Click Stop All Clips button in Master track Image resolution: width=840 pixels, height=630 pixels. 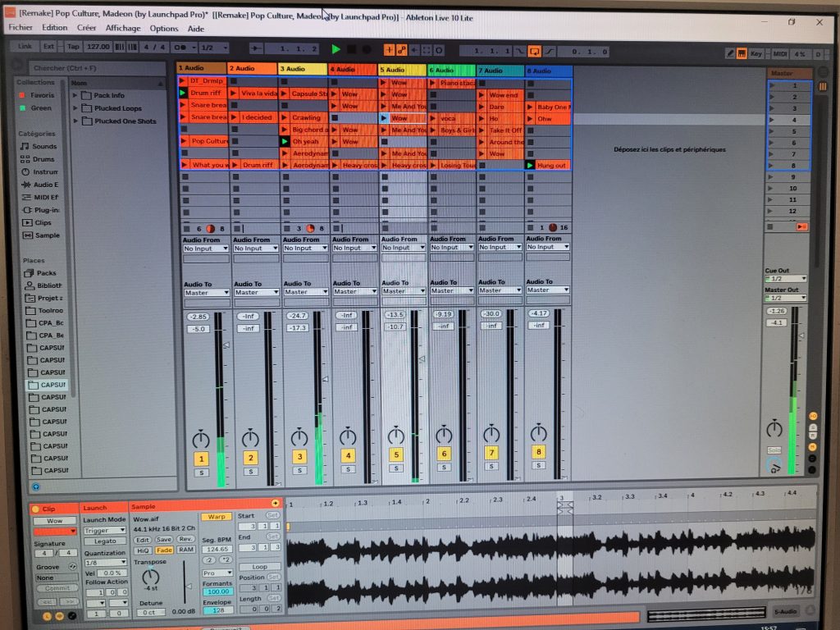click(x=769, y=227)
